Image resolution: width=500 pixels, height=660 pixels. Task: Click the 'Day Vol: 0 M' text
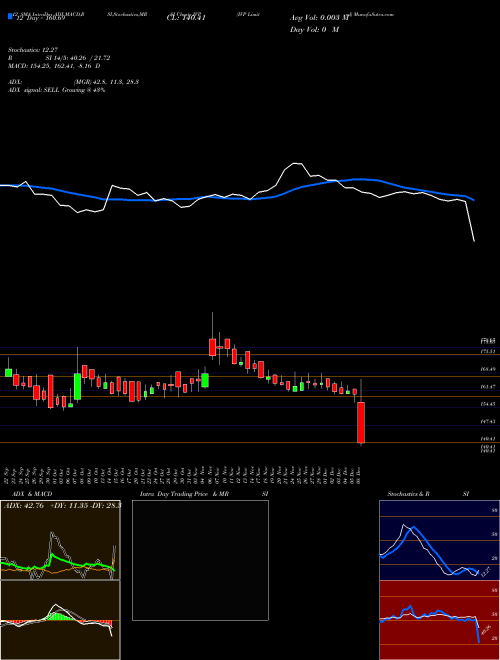click(314, 29)
